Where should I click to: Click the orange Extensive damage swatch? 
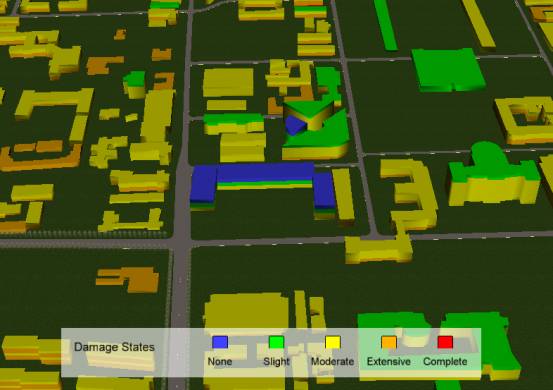pos(389,342)
